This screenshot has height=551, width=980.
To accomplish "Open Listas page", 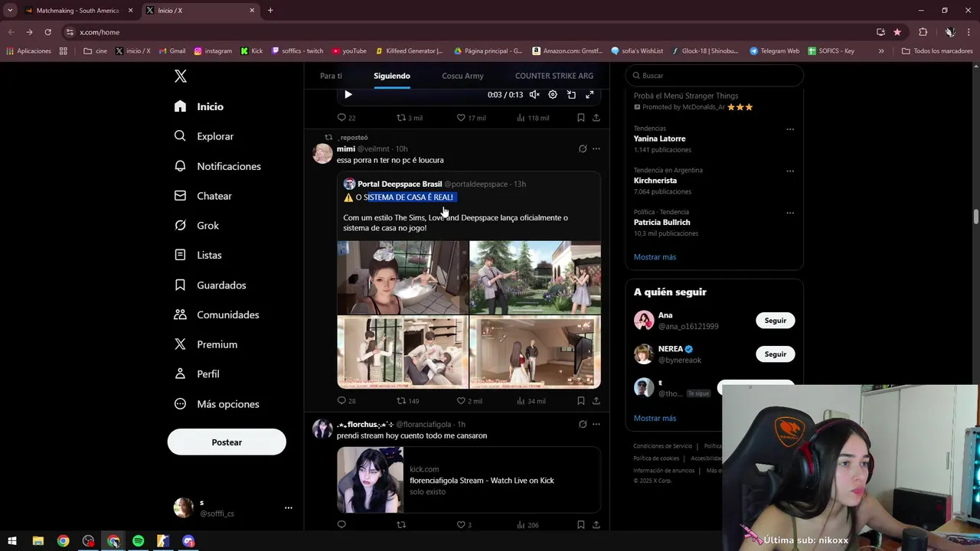I will click(x=198, y=255).
